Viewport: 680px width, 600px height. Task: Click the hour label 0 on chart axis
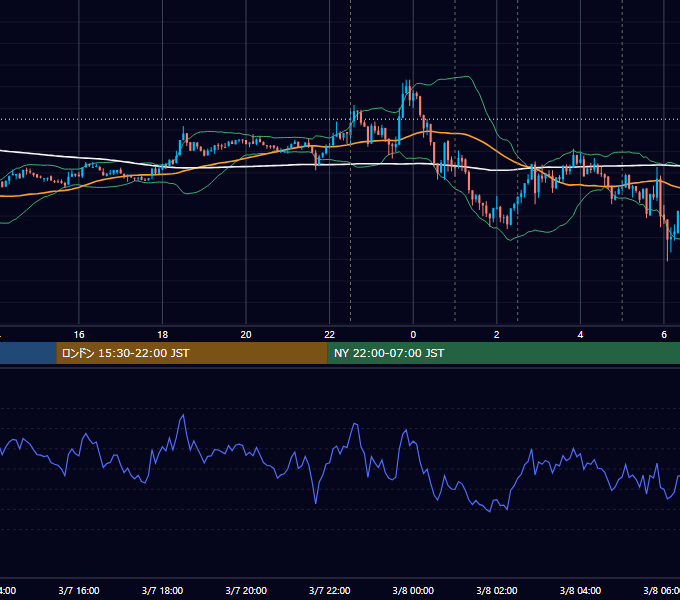tap(413, 335)
